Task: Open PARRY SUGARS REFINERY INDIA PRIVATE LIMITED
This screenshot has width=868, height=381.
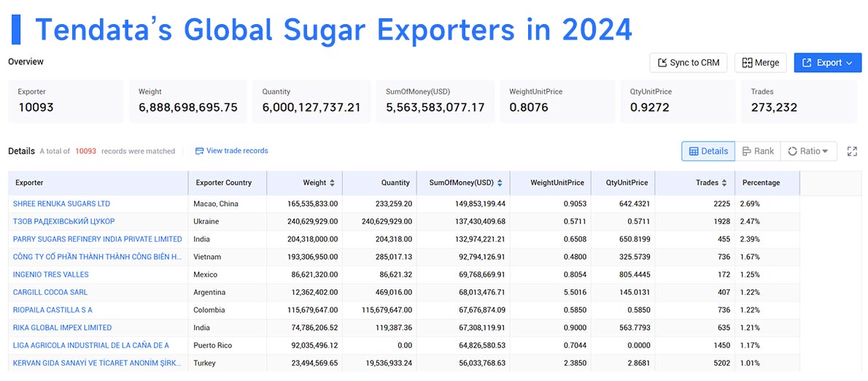Action: tap(98, 239)
